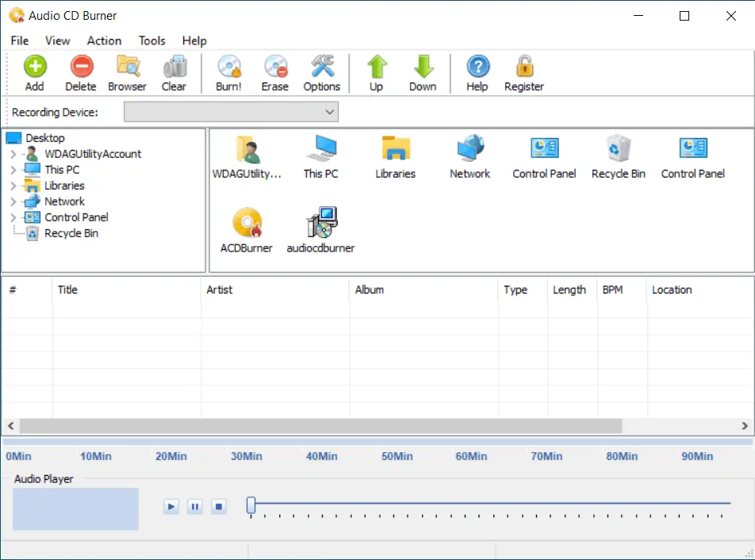Start burning with the Burn! icon
755x560 pixels.
click(x=228, y=67)
